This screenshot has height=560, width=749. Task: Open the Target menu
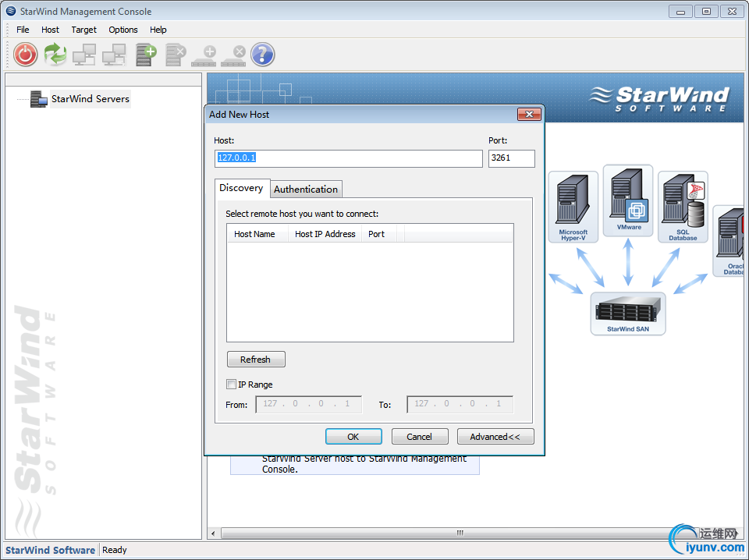[x=84, y=30]
